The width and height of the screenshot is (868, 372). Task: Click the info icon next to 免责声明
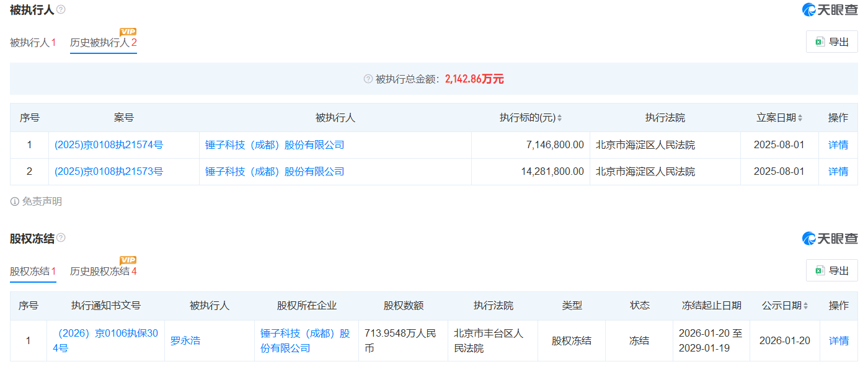15,201
